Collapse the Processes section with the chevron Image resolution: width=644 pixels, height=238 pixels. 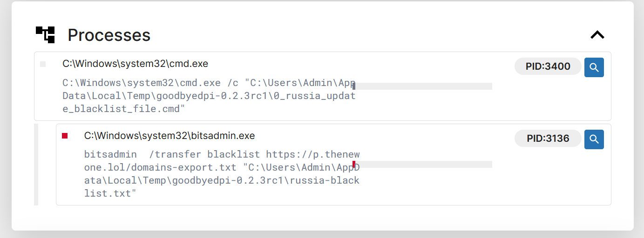597,34
